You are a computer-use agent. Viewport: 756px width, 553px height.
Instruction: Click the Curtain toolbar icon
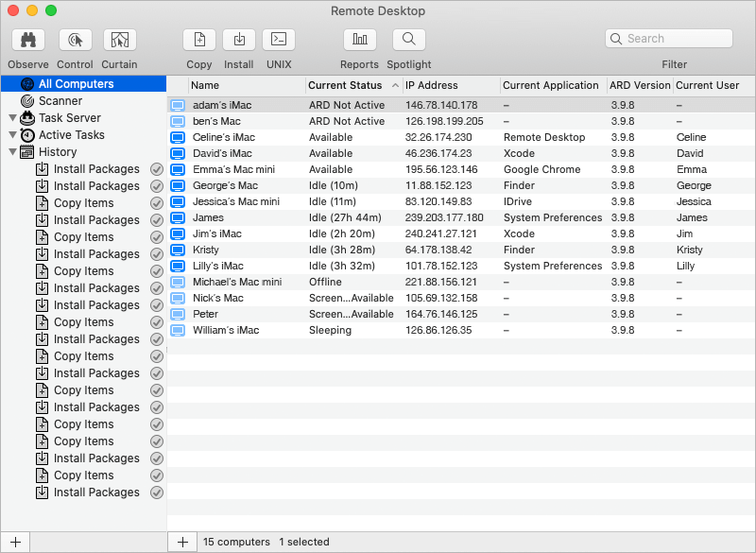click(x=119, y=40)
